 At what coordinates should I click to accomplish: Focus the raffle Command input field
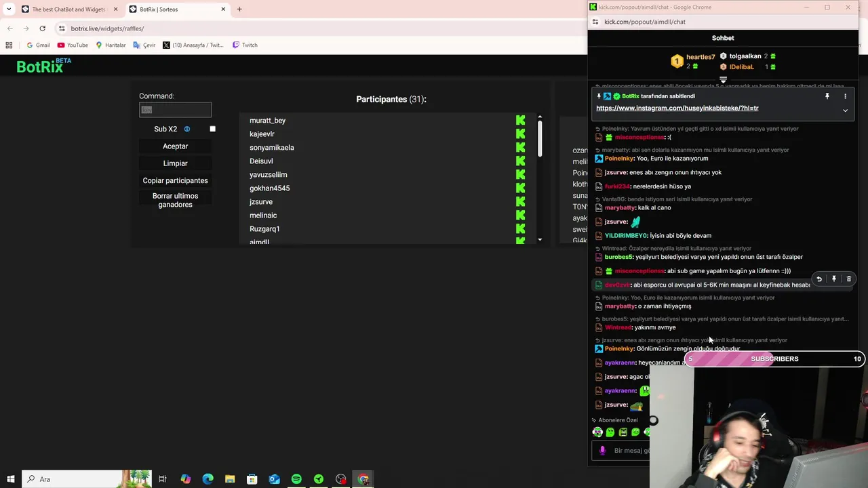pyautogui.click(x=175, y=110)
